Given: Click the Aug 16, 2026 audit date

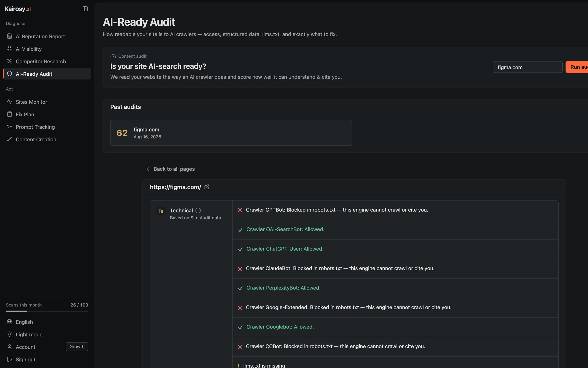Looking at the screenshot, I should (x=147, y=137).
